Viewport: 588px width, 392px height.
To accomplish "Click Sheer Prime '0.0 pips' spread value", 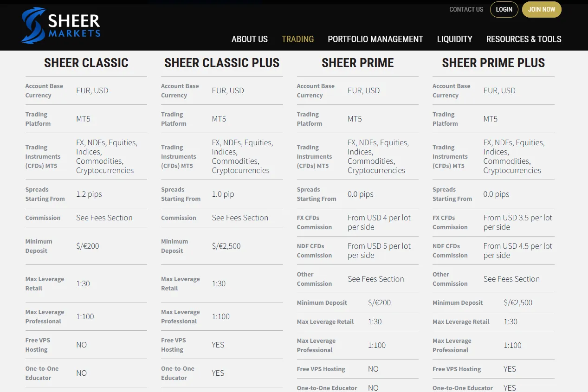I will [x=361, y=194].
